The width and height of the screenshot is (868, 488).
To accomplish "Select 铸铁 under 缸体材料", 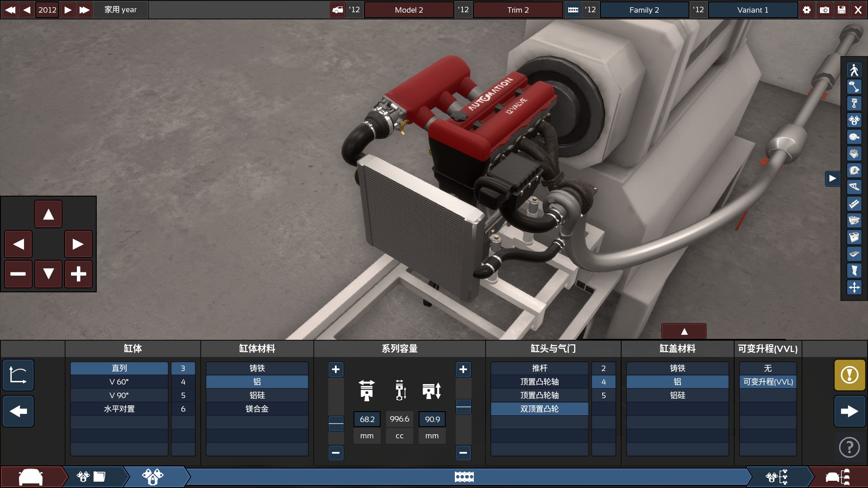I will [257, 368].
